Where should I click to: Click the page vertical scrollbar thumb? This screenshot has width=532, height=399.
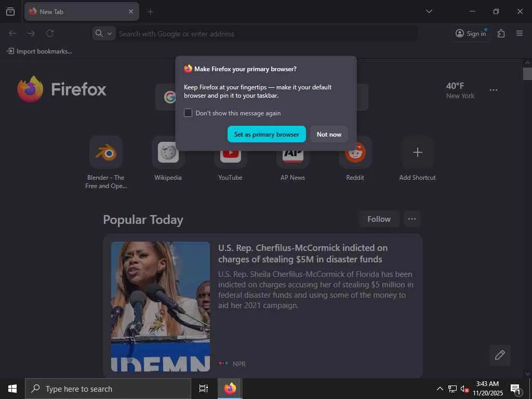click(527, 74)
